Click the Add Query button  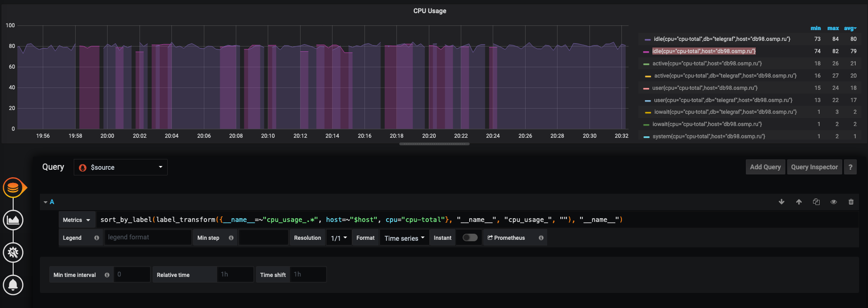765,167
